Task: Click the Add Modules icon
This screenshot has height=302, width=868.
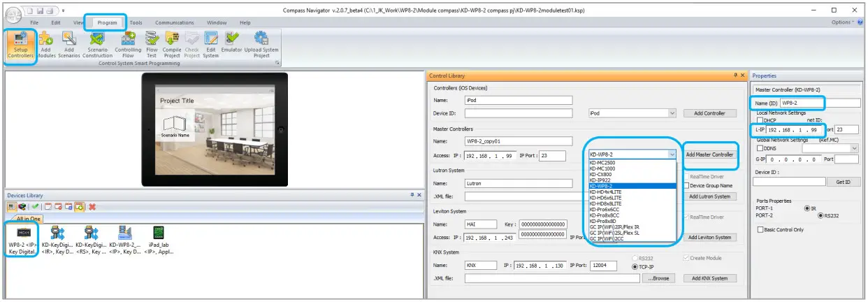Action: [x=46, y=45]
